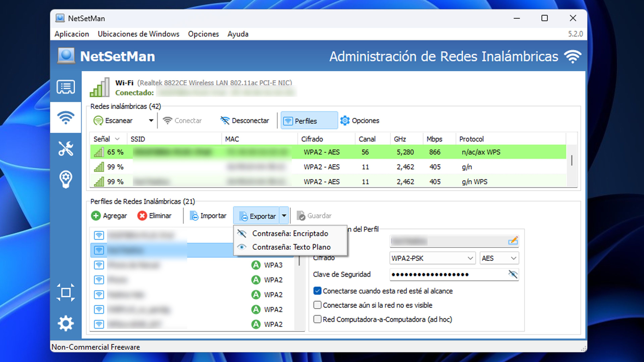
Task: Sort by MAC column header
Action: coord(259,139)
